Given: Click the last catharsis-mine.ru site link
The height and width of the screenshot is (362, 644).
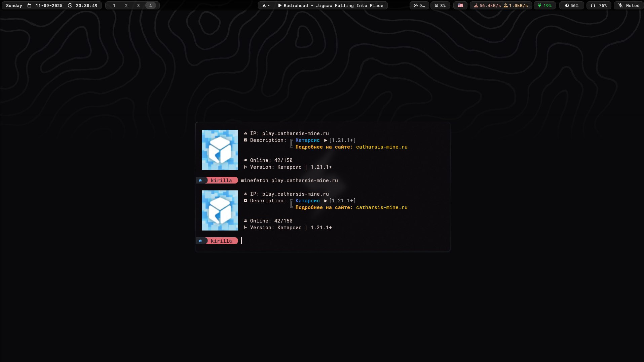Looking at the screenshot, I should click(381, 207).
